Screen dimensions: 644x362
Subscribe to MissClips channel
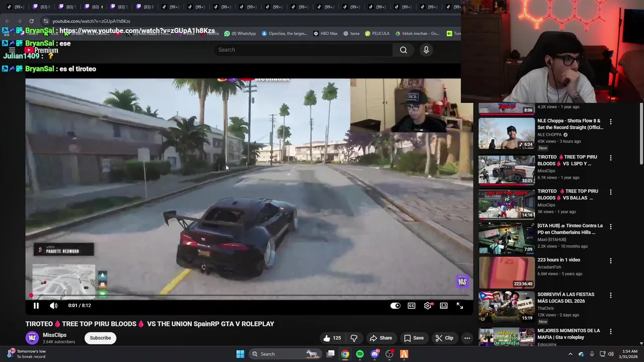click(100, 338)
